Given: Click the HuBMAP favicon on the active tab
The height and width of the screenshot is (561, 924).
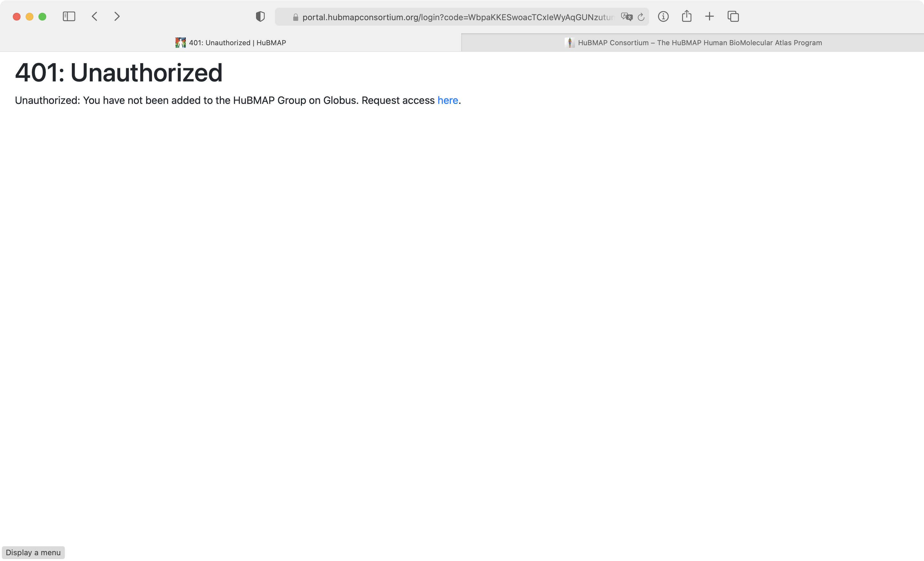Looking at the screenshot, I should [x=180, y=42].
